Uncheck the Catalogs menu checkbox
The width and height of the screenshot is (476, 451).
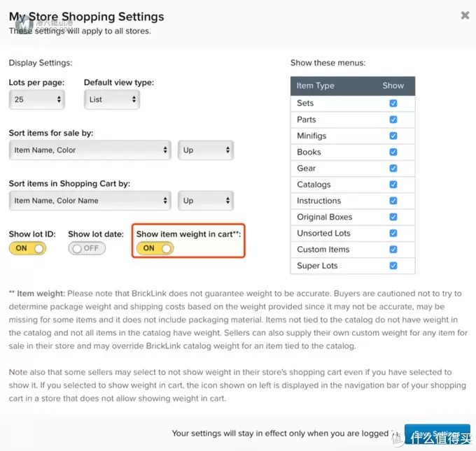(x=393, y=185)
